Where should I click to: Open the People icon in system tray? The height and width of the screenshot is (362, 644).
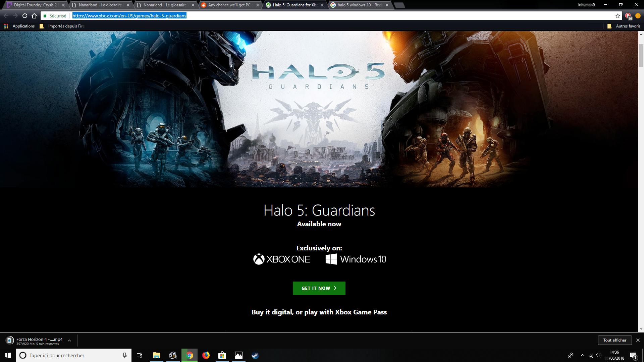[x=570, y=355]
